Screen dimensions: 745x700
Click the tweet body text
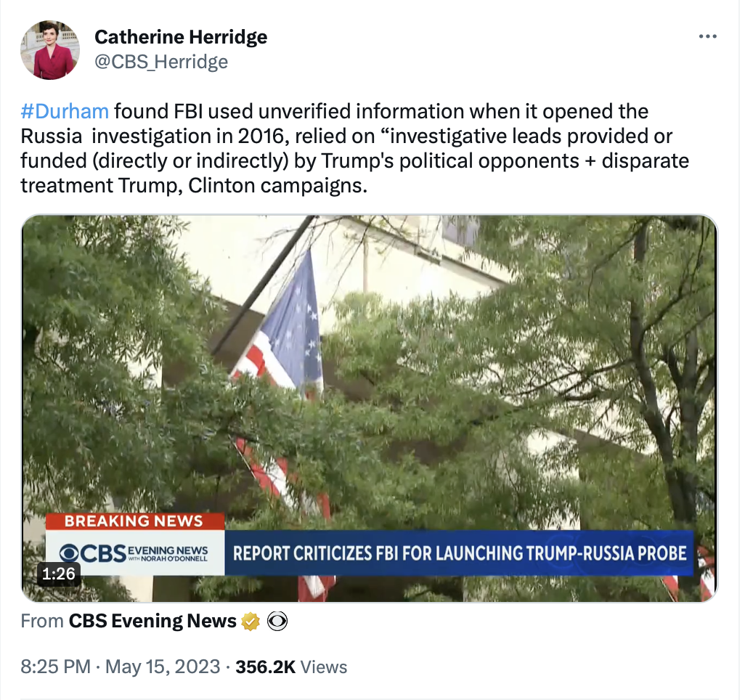(354, 148)
